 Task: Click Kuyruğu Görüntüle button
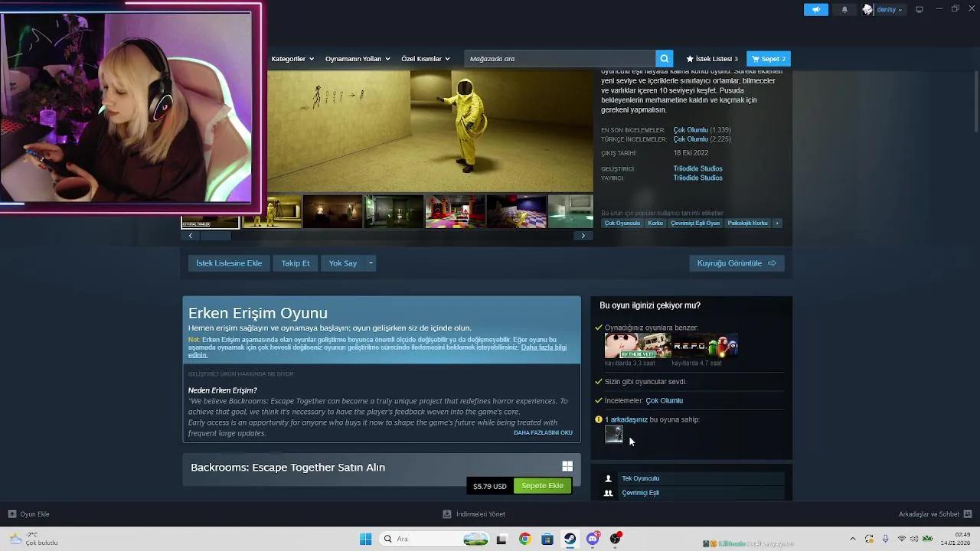click(x=737, y=263)
